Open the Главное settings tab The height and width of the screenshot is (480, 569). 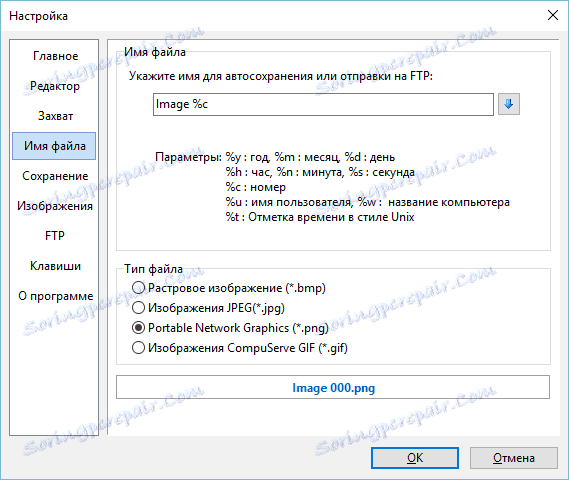(x=55, y=56)
